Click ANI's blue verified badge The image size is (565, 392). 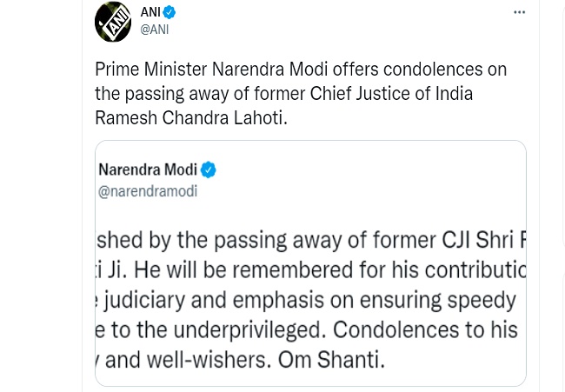click(169, 12)
